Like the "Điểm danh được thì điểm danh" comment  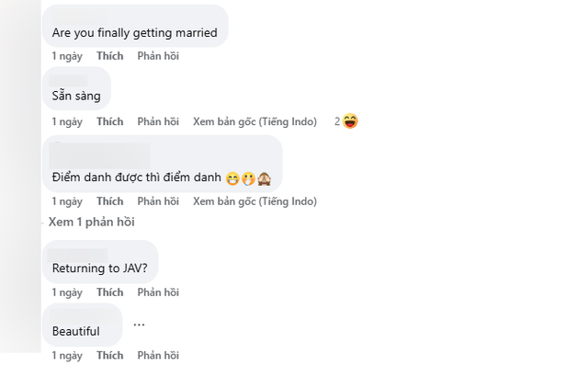coord(110,201)
